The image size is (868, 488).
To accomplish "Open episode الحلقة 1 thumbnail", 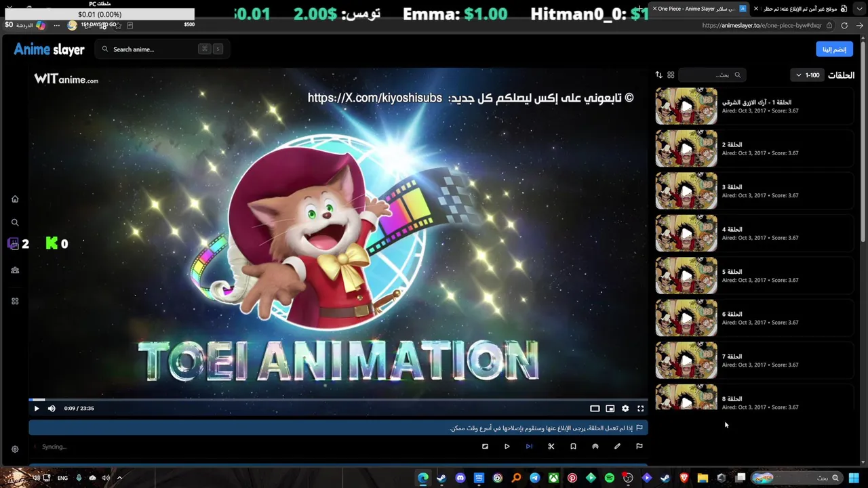I will click(686, 106).
